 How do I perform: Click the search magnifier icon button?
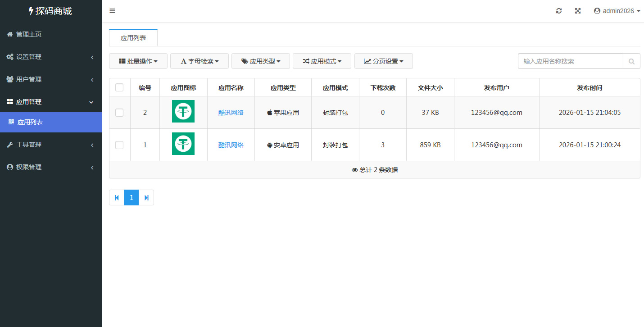[x=631, y=61]
